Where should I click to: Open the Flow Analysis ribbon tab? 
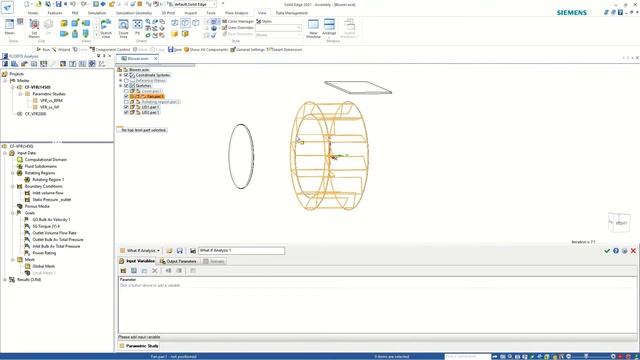(x=236, y=13)
